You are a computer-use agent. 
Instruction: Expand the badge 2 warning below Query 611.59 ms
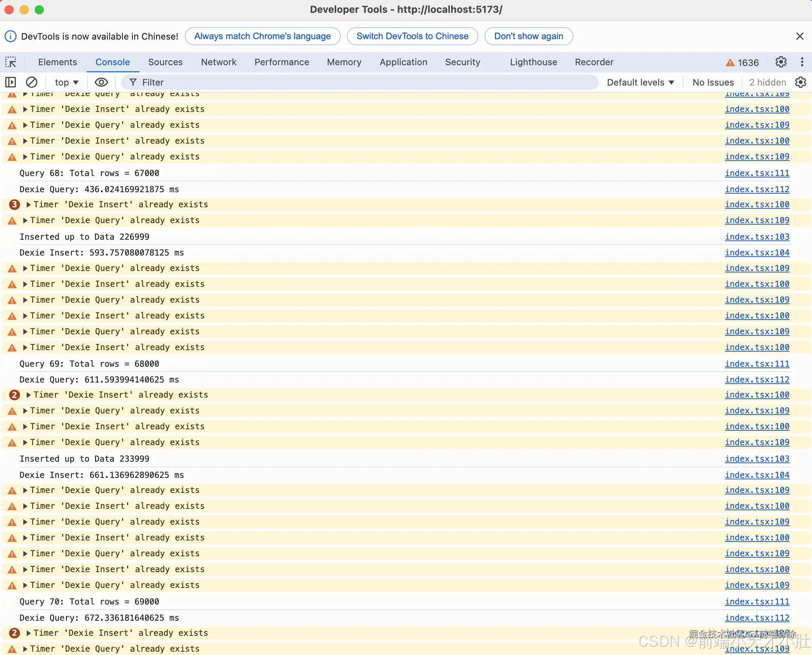tap(28, 395)
